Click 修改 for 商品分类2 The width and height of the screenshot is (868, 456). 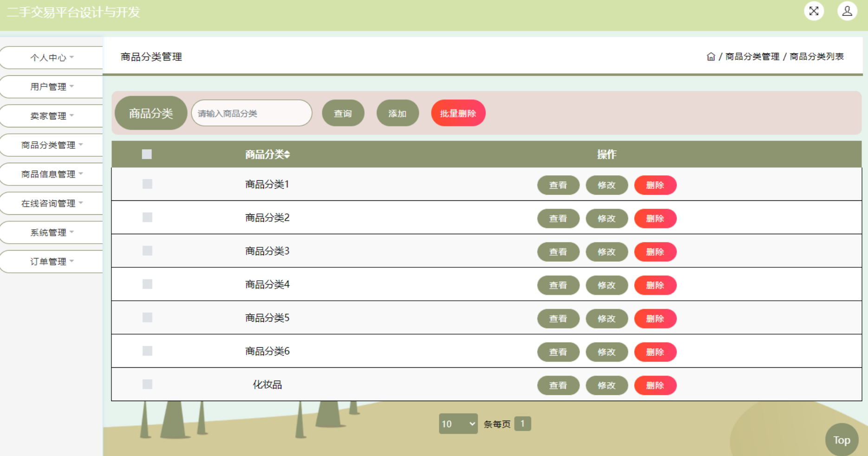(x=607, y=218)
